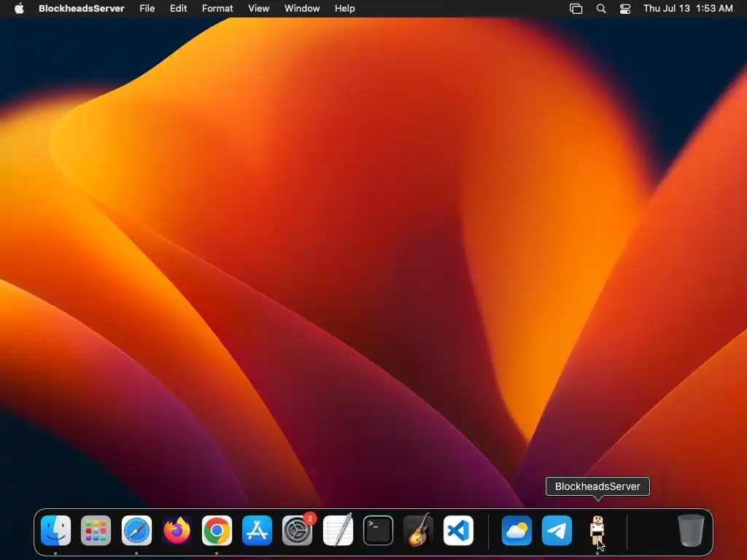Open Telegram from the Dock
This screenshot has width=747, height=560.
coord(557,530)
